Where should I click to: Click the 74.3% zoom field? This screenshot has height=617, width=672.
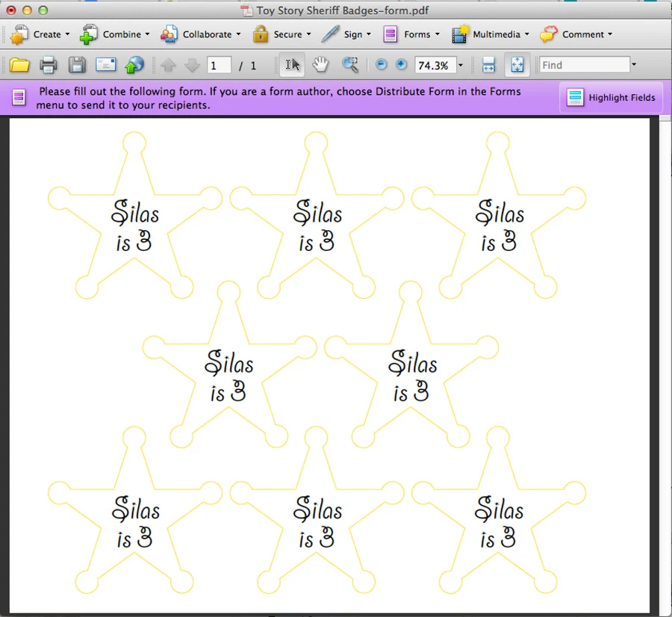point(435,65)
